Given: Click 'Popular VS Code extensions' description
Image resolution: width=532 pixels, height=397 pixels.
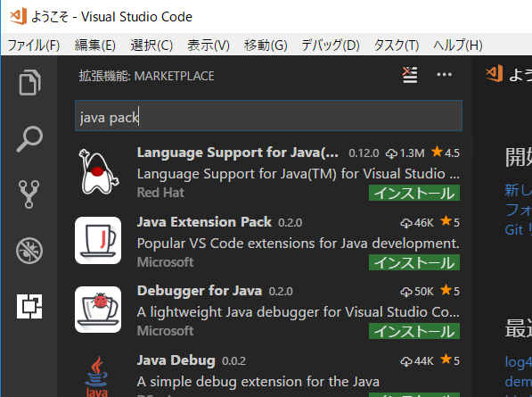Looking at the screenshot, I should click(298, 244).
